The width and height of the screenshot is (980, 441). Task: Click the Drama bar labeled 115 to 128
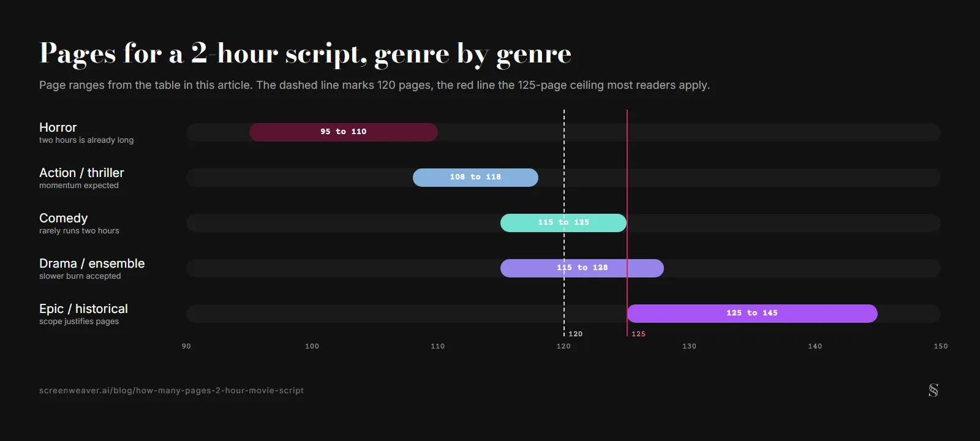(x=582, y=268)
